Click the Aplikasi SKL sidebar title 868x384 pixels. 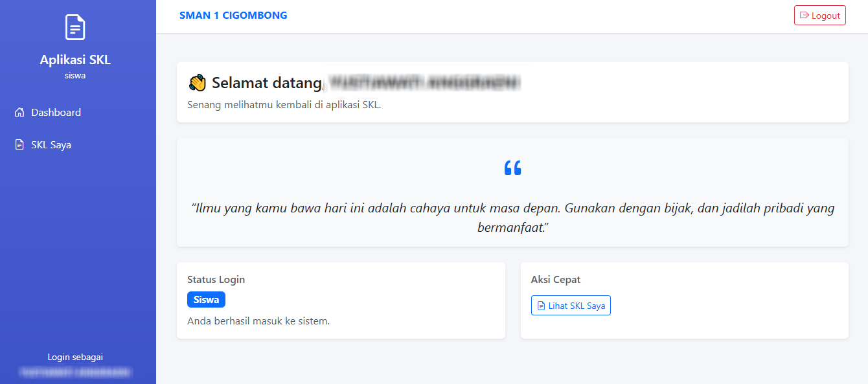pos(75,60)
